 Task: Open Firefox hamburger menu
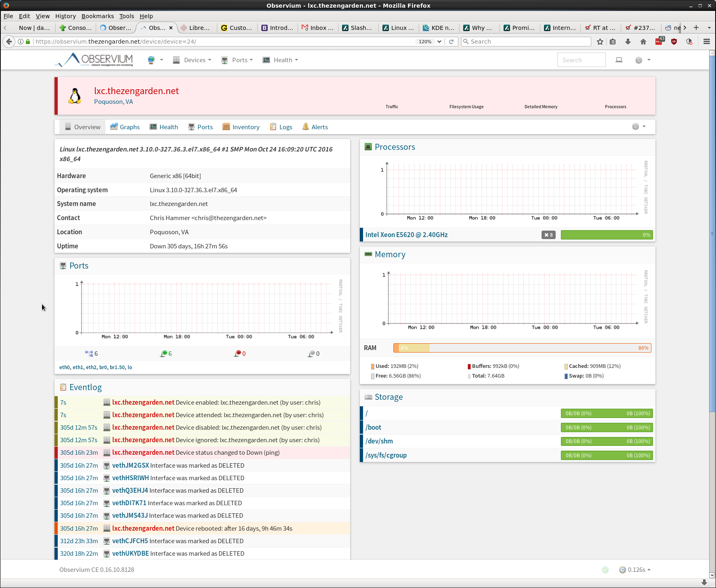coord(706,42)
